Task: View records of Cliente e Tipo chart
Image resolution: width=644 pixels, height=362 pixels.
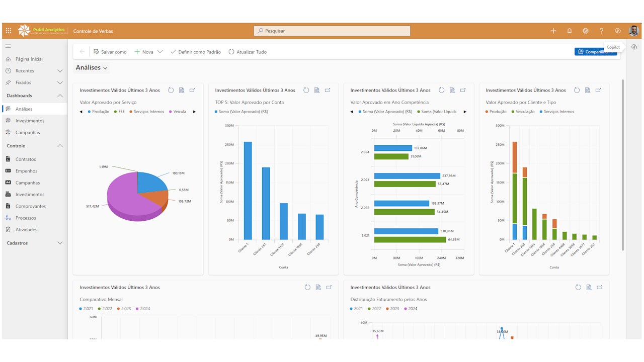Action: point(588,90)
